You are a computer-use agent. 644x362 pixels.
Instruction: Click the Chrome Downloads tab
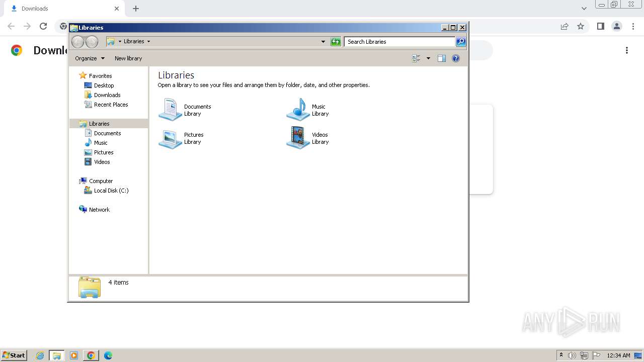click(x=65, y=9)
